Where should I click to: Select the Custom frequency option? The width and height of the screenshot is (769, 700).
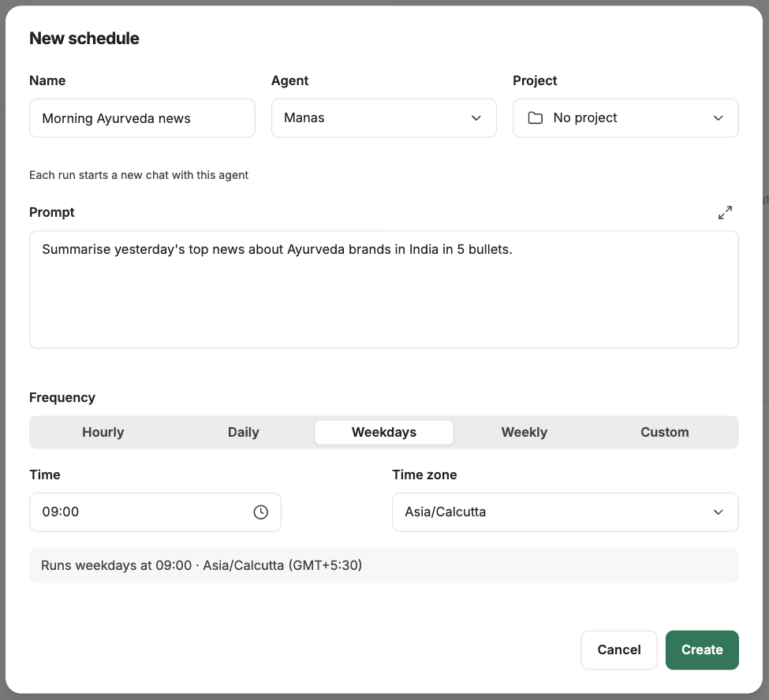[x=665, y=432]
